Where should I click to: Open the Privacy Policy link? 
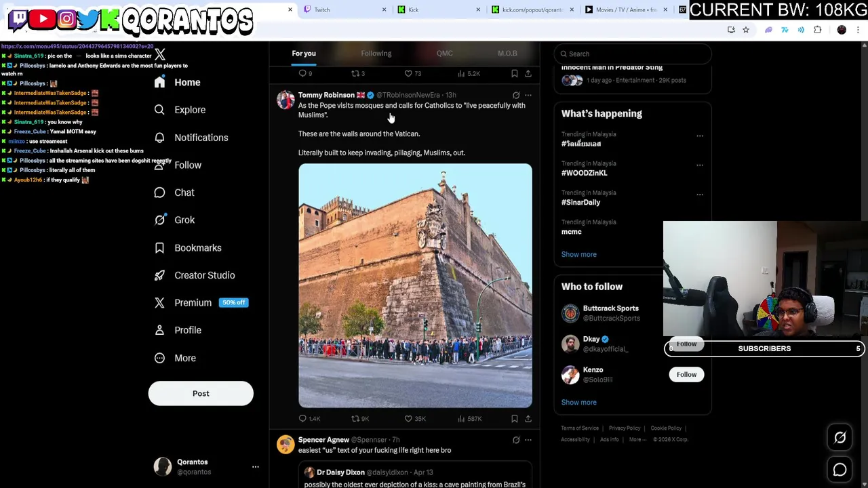click(625, 428)
